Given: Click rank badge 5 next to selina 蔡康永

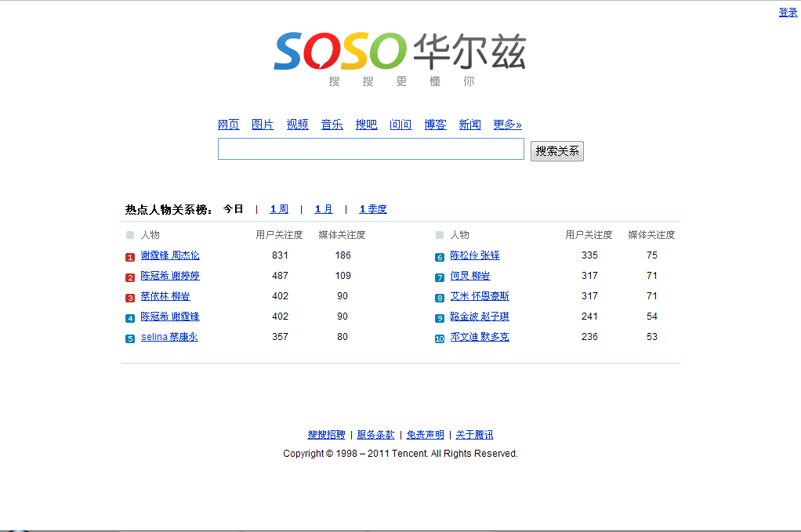Looking at the screenshot, I should click(x=129, y=338).
